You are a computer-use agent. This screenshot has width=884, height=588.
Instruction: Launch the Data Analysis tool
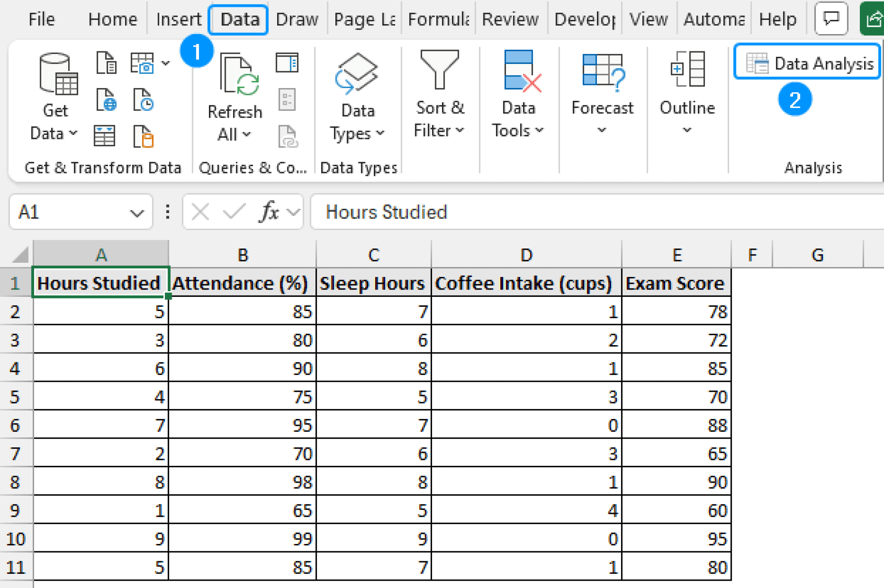[807, 63]
